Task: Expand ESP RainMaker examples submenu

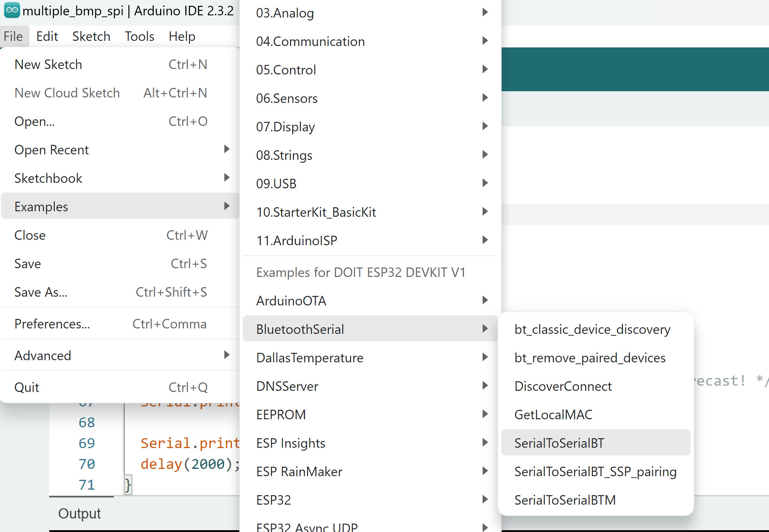Action: point(370,472)
